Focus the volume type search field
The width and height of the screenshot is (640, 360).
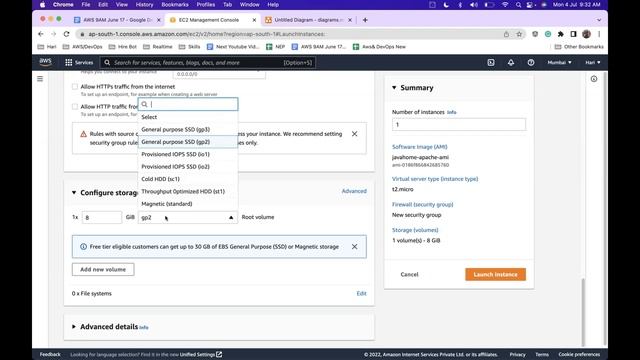tap(188, 104)
